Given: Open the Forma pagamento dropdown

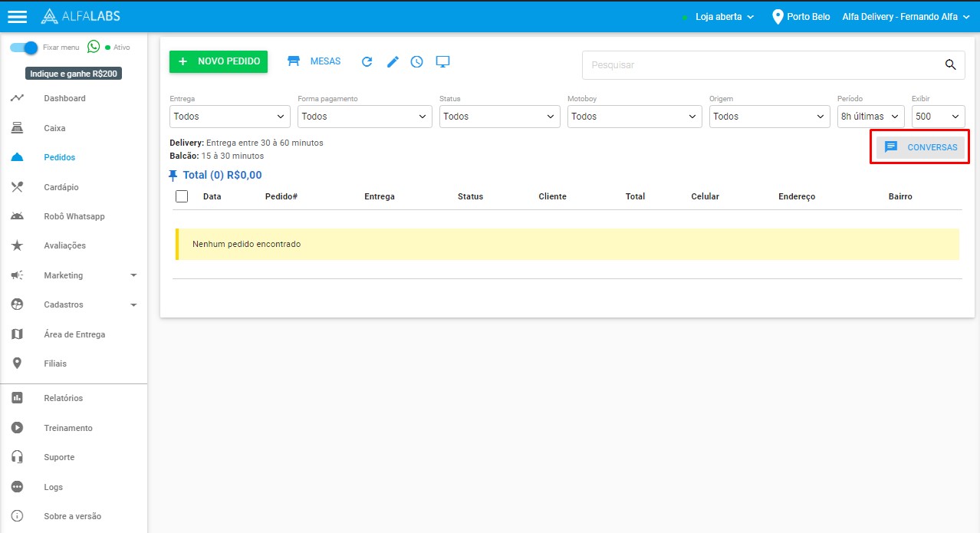Looking at the screenshot, I should click(364, 117).
